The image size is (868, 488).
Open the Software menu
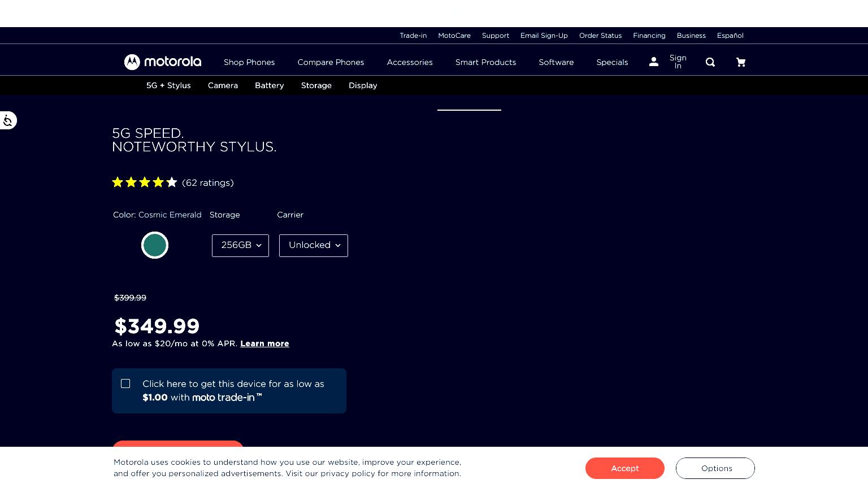coord(556,62)
